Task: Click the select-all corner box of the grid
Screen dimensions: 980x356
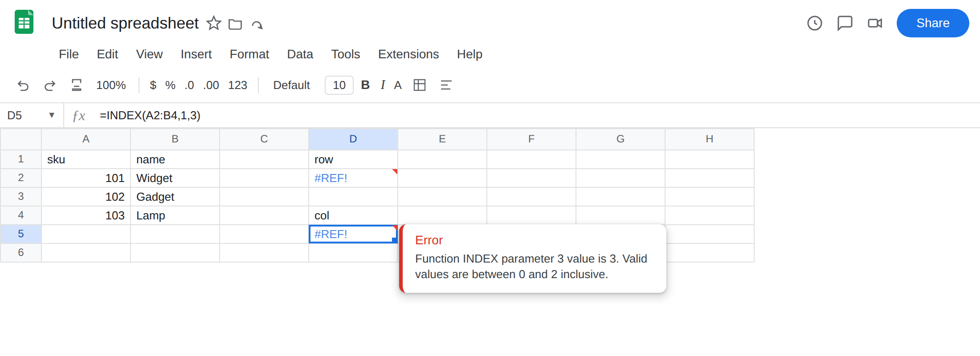Action: point(21,139)
